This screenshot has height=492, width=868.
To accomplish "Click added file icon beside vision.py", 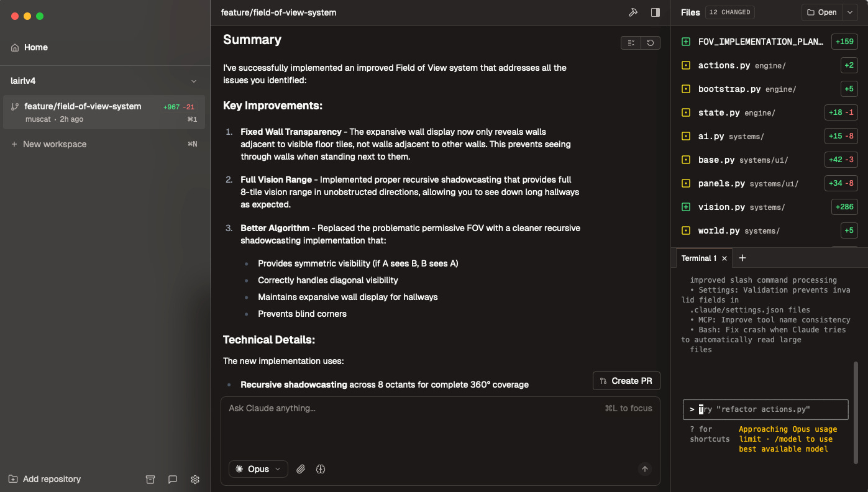I will [x=686, y=207].
